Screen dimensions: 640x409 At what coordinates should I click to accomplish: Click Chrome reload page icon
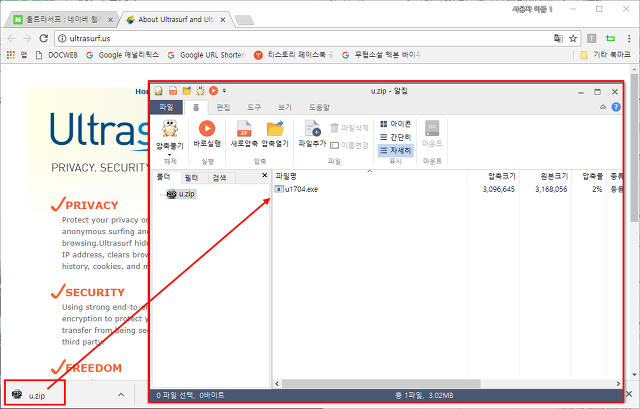tap(44, 38)
